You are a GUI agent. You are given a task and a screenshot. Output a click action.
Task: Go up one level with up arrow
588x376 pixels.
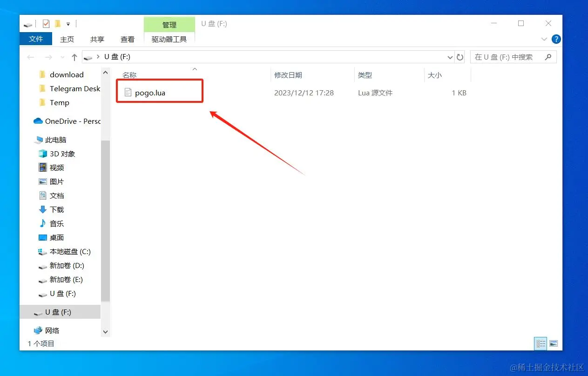[74, 57]
